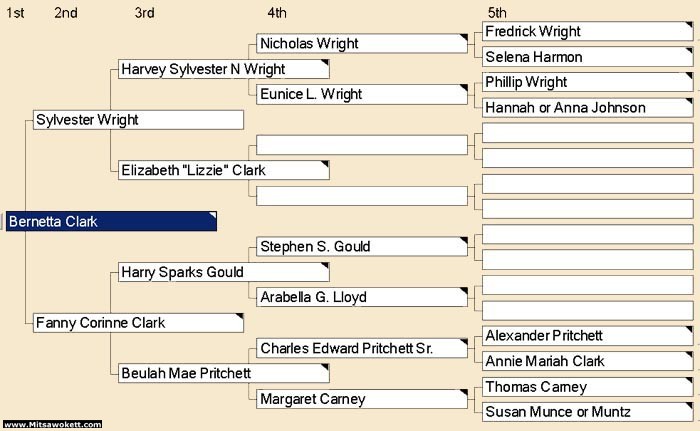Viewport: 700px width, 431px height.
Task: Click the corner marker on Margaret Carney box
Action: pos(463,393)
